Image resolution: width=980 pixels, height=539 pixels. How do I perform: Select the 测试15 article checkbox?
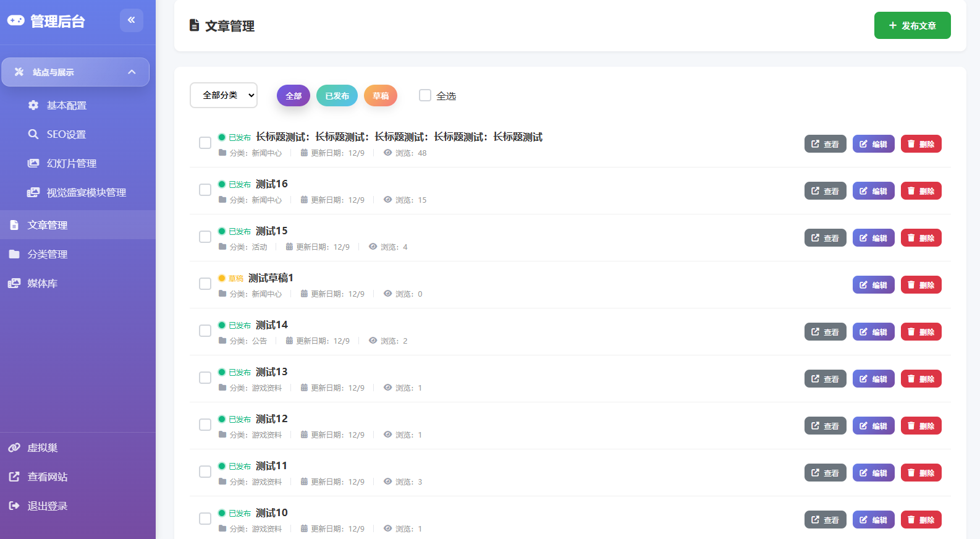[205, 237]
